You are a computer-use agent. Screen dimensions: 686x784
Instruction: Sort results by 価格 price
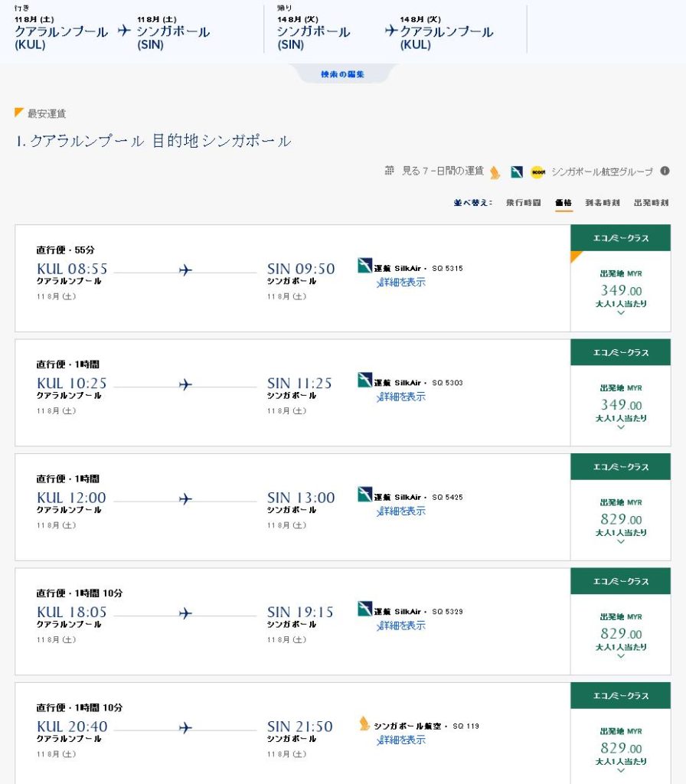[x=563, y=202]
